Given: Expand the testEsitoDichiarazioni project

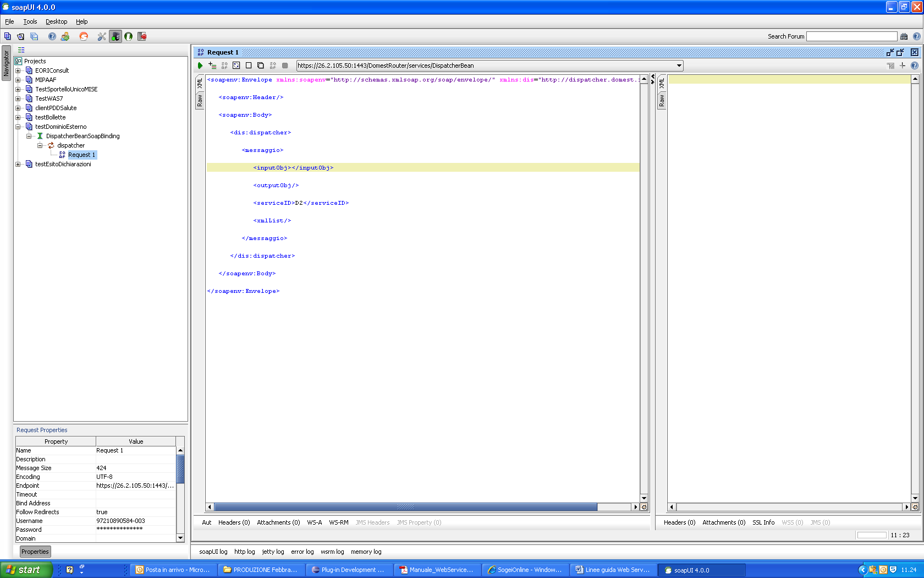Looking at the screenshot, I should [x=18, y=164].
